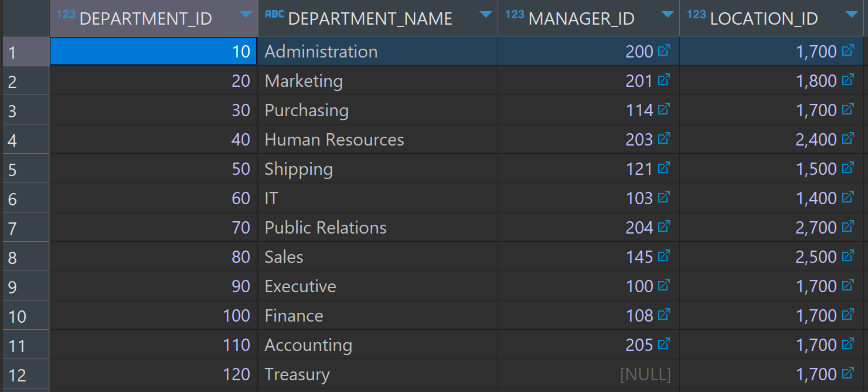Follow link icon beside MANAGER_ID 145
The width and height of the screenshot is (868, 392).
click(x=663, y=256)
